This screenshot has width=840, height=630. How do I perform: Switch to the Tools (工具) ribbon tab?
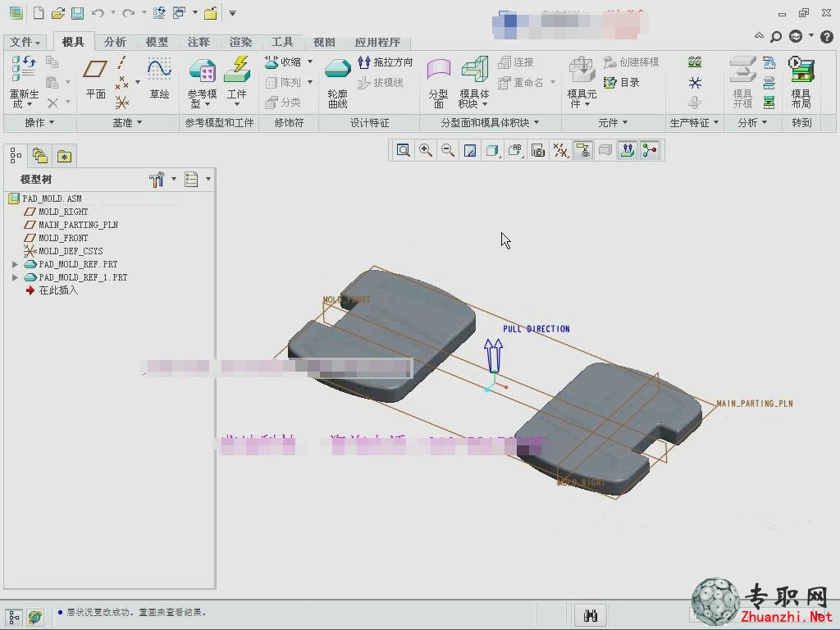coord(282,42)
